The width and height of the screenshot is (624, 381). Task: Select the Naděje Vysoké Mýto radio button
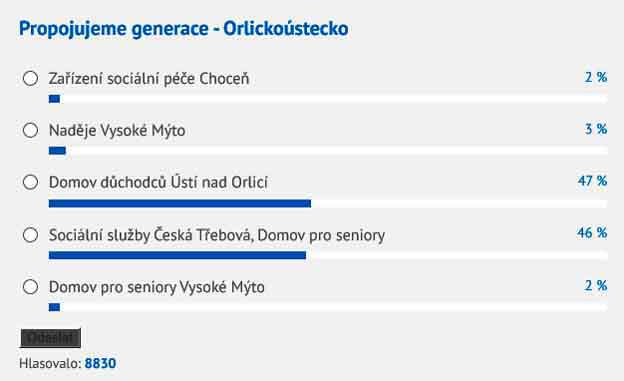[x=30, y=130]
